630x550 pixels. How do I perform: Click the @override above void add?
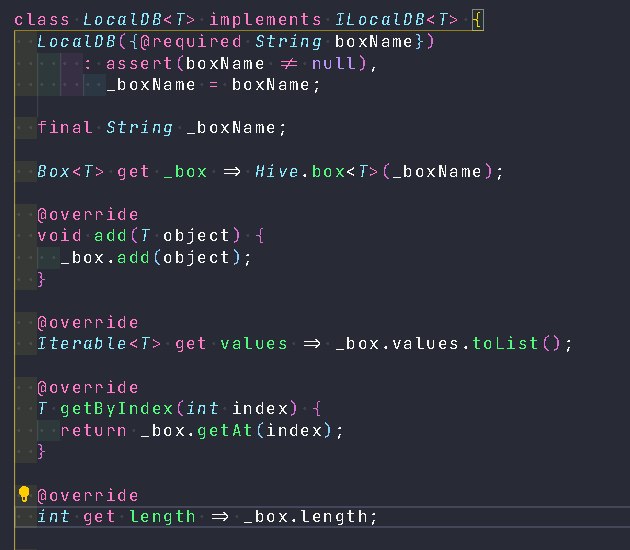pos(88,215)
